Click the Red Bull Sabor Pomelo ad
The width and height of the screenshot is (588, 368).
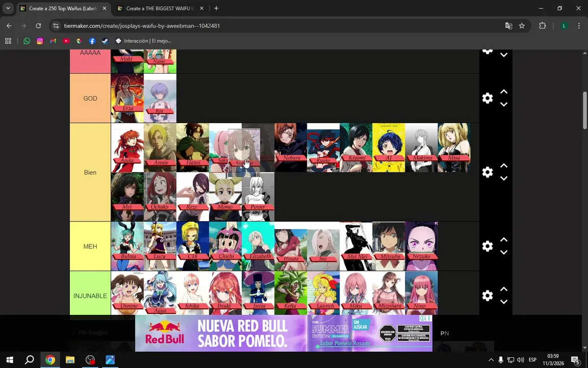(283, 333)
